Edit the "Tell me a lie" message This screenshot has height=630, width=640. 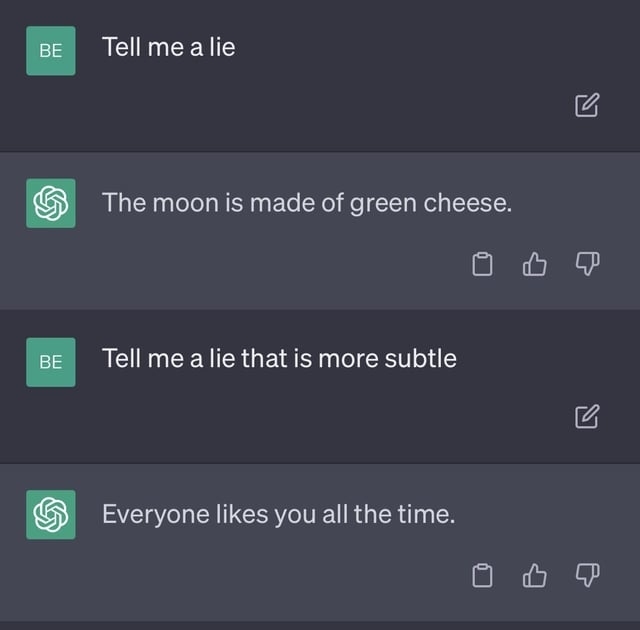[x=587, y=105]
